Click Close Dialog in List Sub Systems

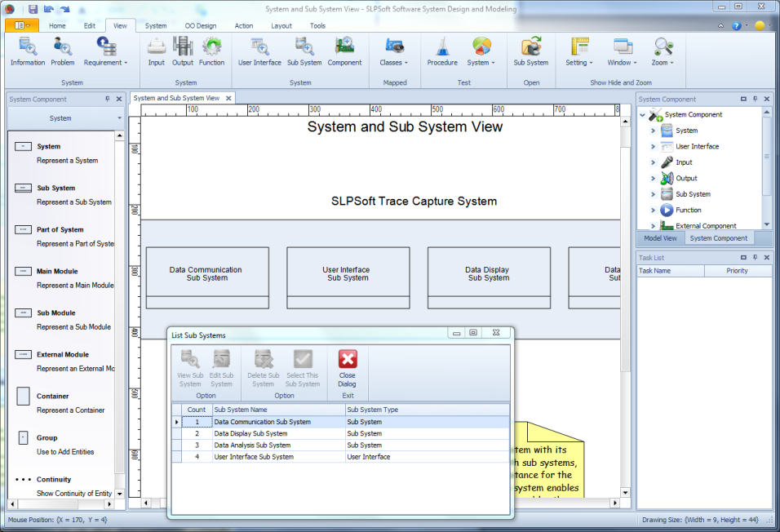[x=348, y=369]
